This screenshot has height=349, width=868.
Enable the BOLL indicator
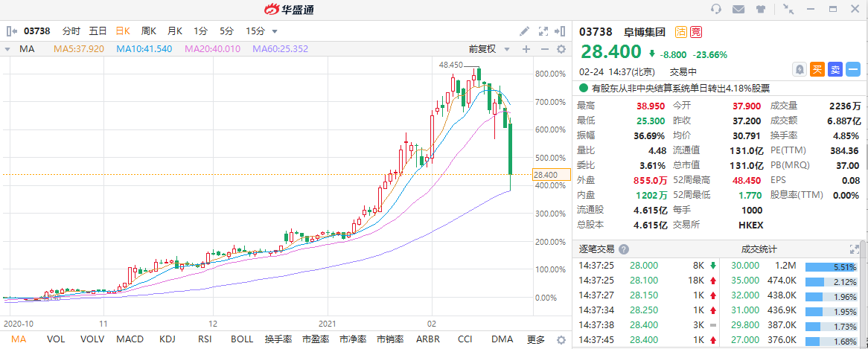pos(242,339)
